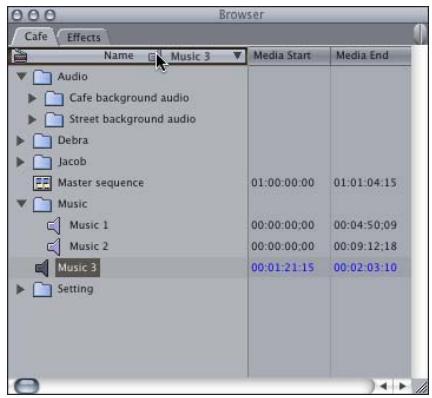
Task: Click the horizontal scrollbar thumb
Action: [27, 386]
